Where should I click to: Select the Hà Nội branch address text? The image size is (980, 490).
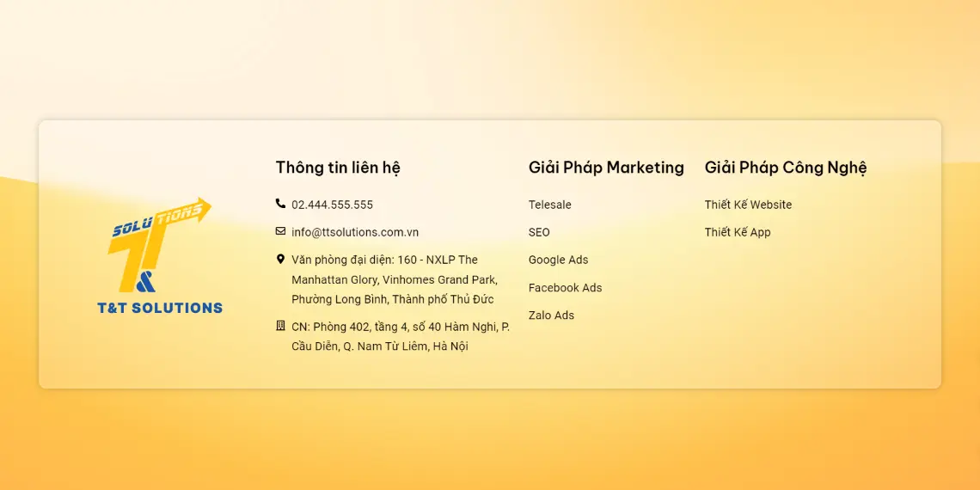click(x=400, y=336)
